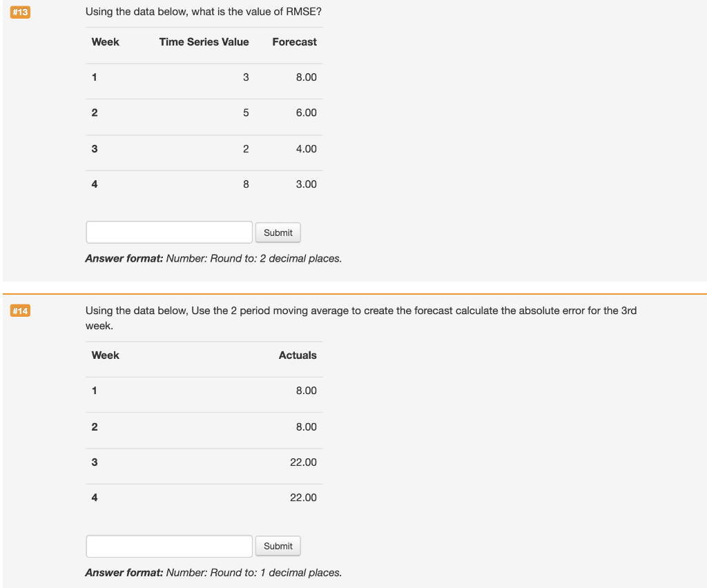Select the Forecast column header

(x=294, y=41)
